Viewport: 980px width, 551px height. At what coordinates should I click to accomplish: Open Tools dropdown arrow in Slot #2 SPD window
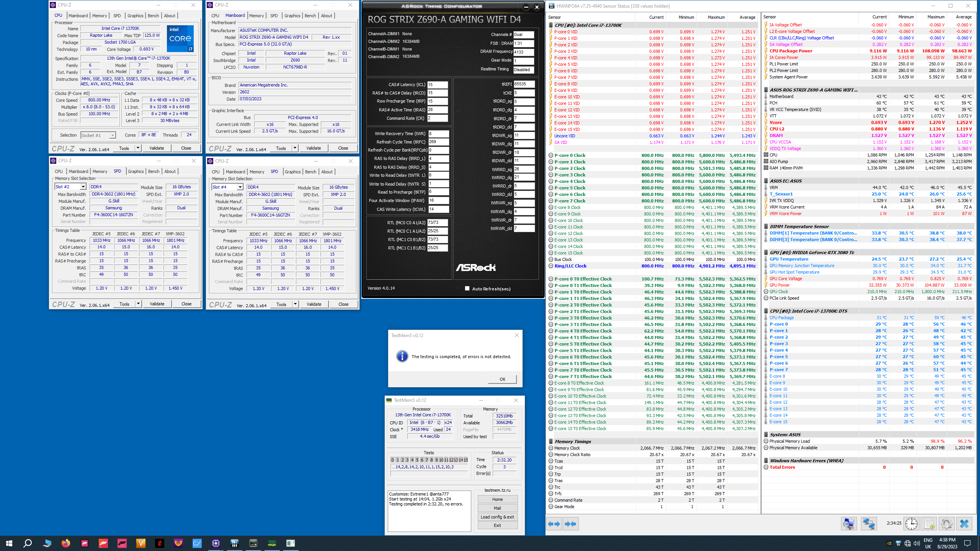(138, 304)
